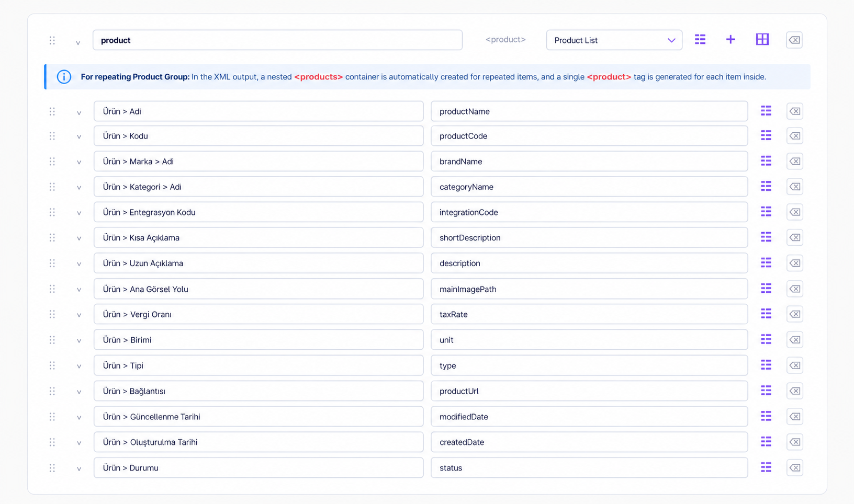This screenshot has width=854, height=504.
Task: Remove the shortDescription row
Action: [x=795, y=237]
